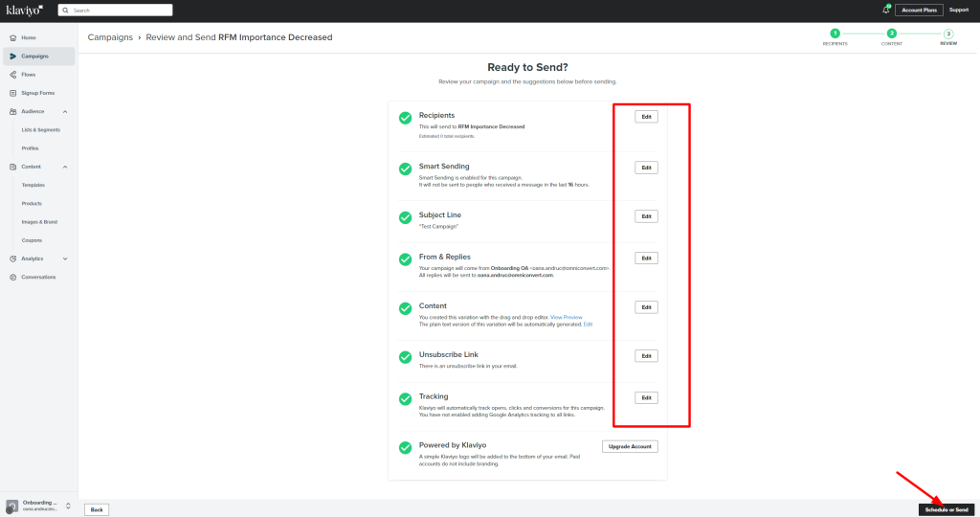Collapse the Audience section

click(65, 111)
